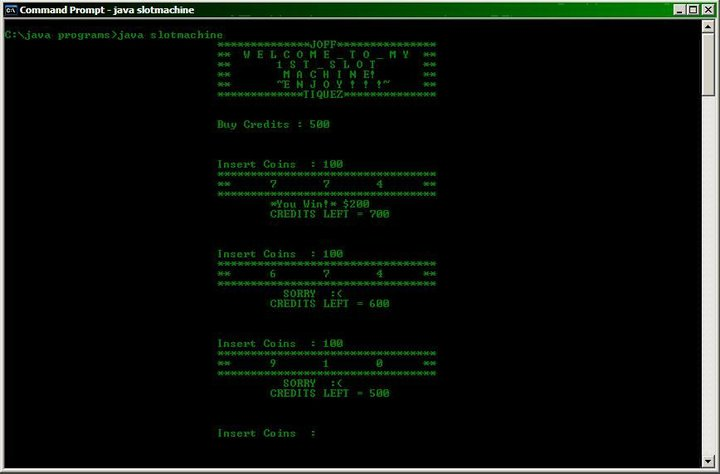Maximize the Command Prompt window
The width and height of the screenshot is (720, 474).
point(693,10)
